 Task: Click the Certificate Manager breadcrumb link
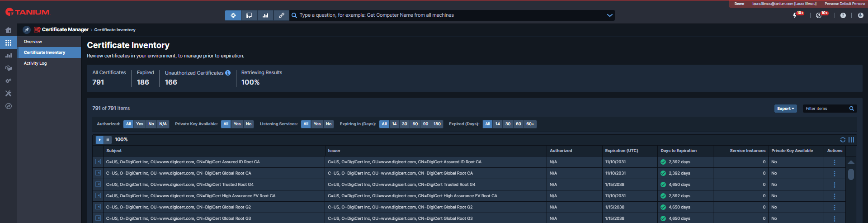coord(65,30)
